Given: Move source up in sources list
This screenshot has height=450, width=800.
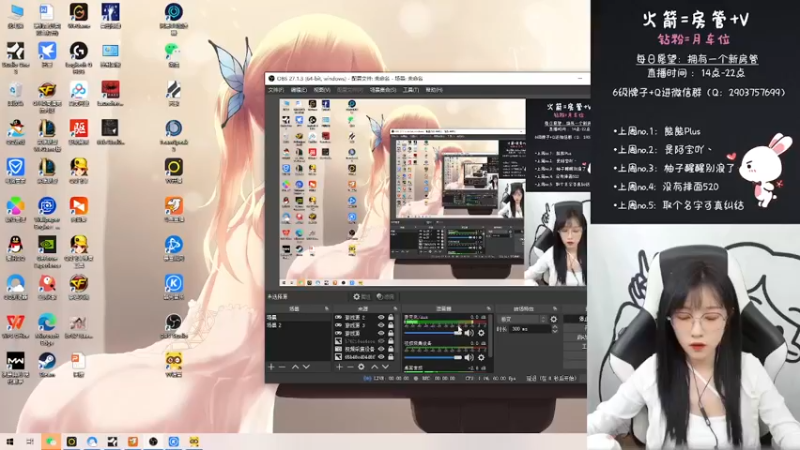Looking at the screenshot, I should pyautogui.click(x=374, y=367).
